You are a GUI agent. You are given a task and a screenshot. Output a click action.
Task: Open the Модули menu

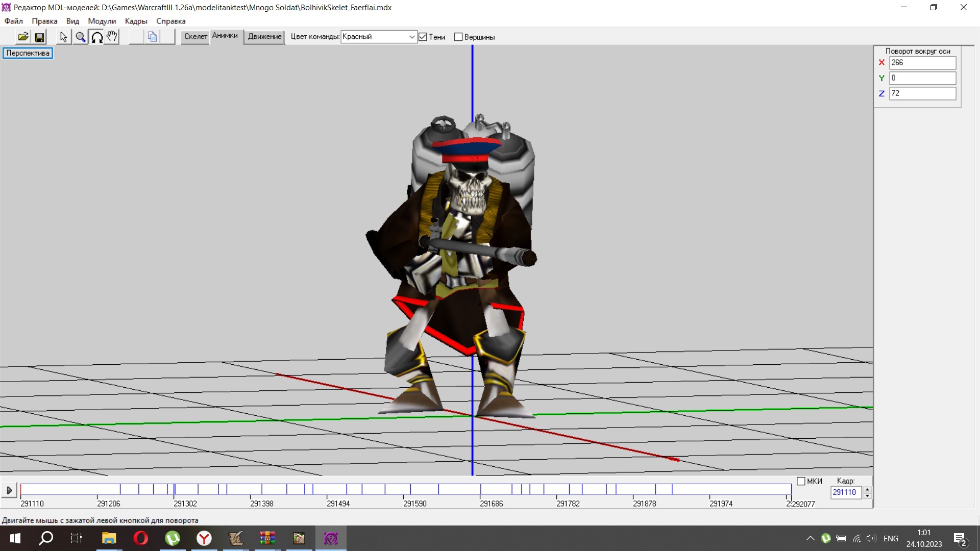(x=102, y=21)
